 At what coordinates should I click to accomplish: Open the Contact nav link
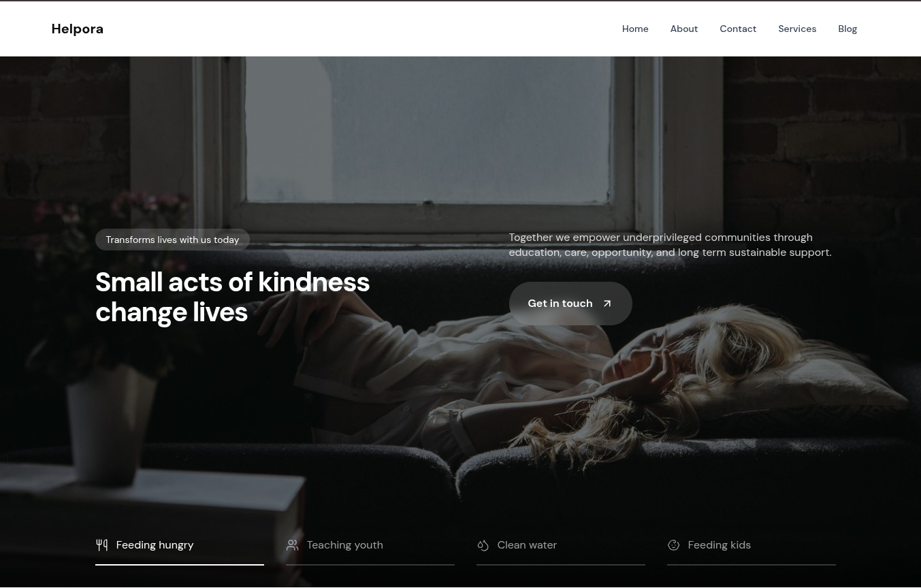738,29
